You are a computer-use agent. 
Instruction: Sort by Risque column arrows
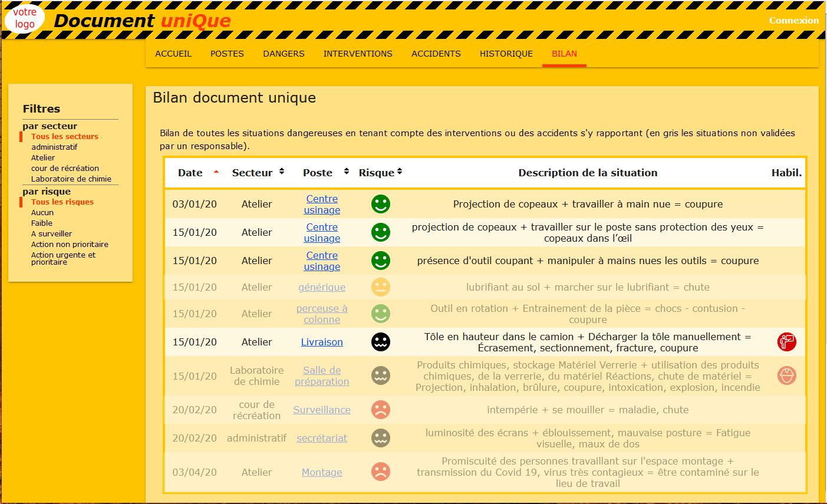pos(400,172)
